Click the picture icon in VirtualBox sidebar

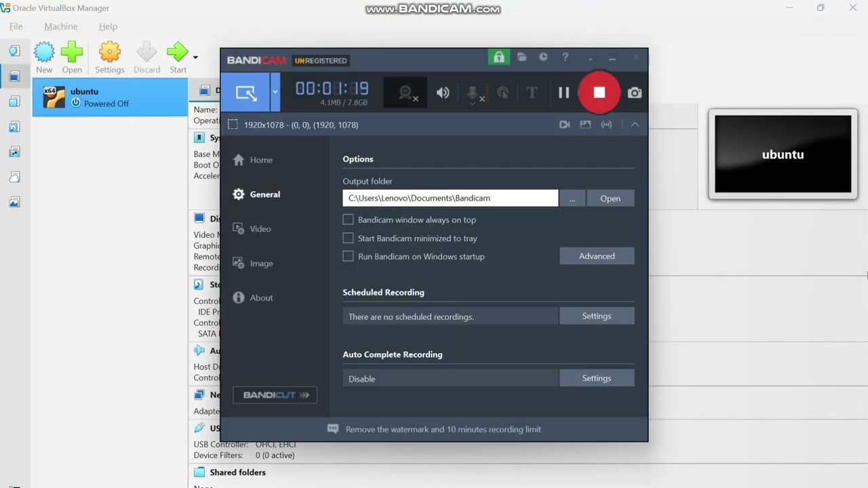tap(14, 202)
